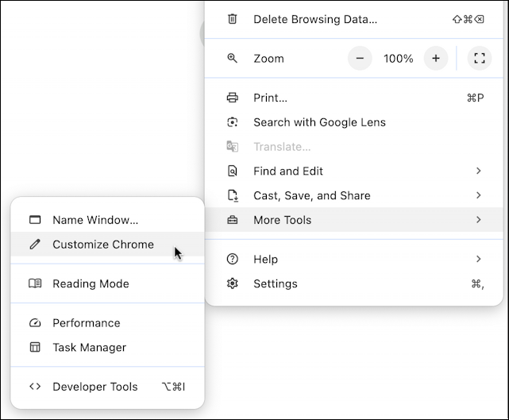Select Name Window in the submenu
Screen dimensions: 509x420
coord(107,220)
